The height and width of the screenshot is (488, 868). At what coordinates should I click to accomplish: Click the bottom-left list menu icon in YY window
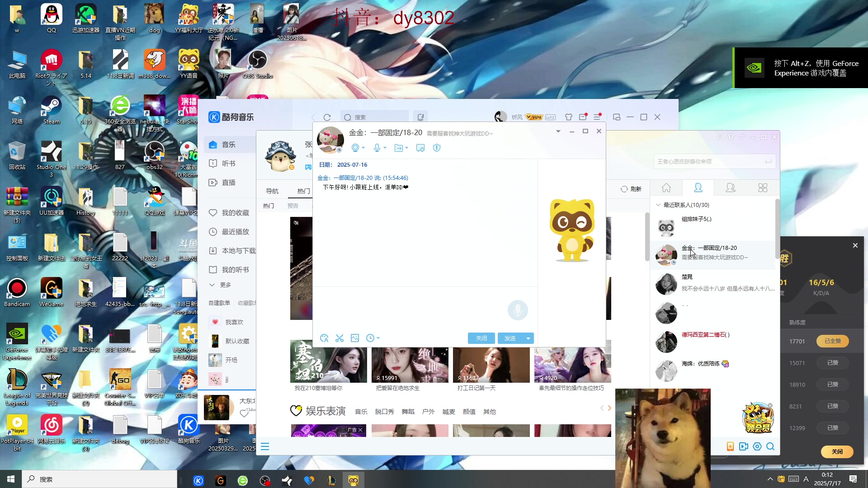tap(265, 447)
